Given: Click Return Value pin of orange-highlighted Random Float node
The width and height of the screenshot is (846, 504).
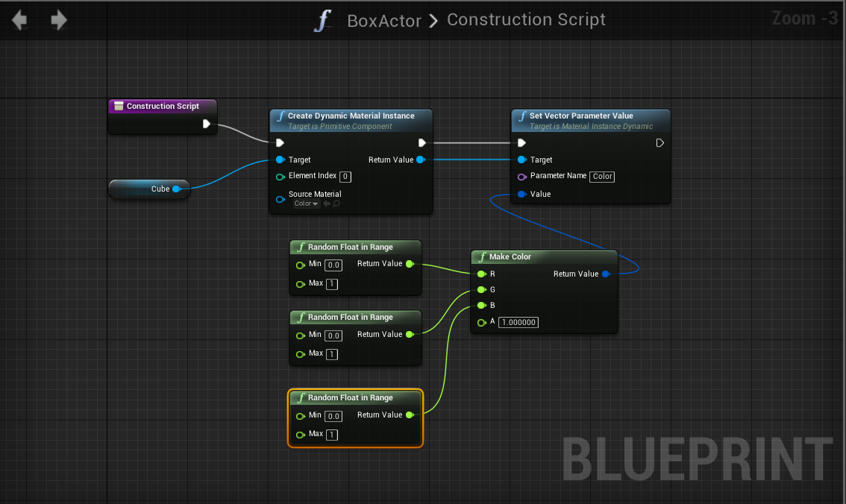Looking at the screenshot, I should pos(410,415).
